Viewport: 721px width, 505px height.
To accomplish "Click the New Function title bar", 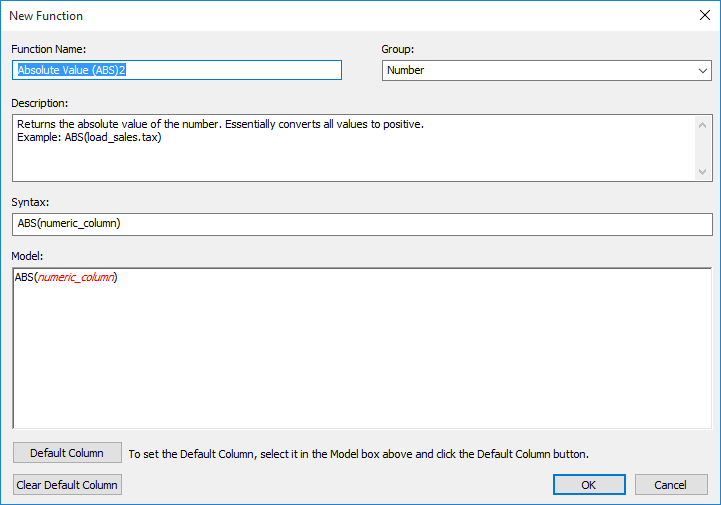I will 300,16.
